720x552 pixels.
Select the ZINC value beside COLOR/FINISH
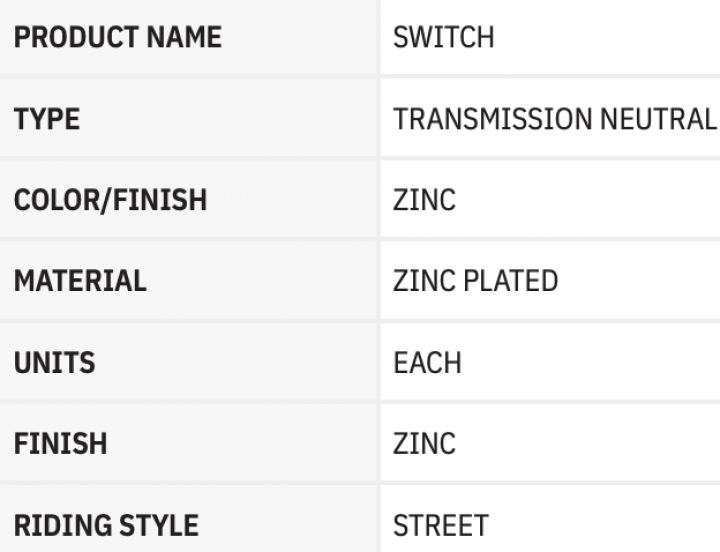[424, 200]
